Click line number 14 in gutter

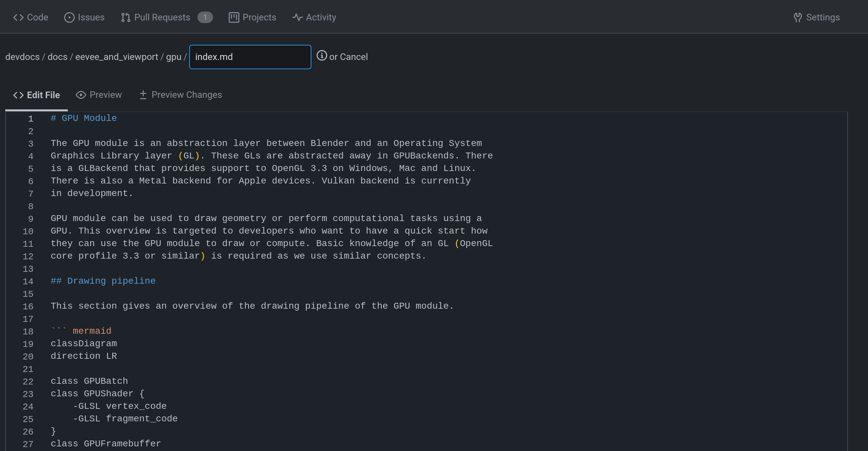(x=28, y=281)
